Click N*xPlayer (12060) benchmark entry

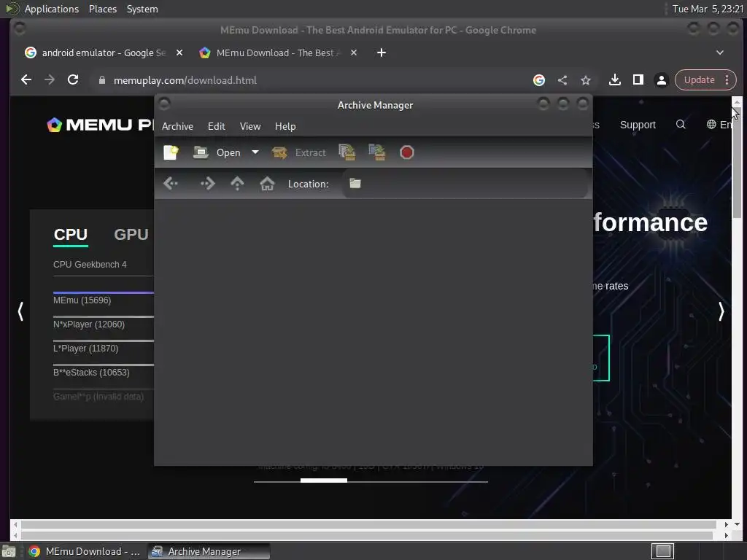point(89,324)
